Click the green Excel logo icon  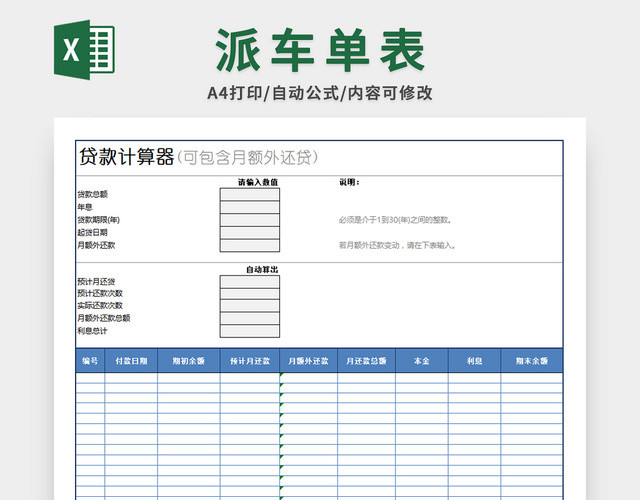(84, 50)
